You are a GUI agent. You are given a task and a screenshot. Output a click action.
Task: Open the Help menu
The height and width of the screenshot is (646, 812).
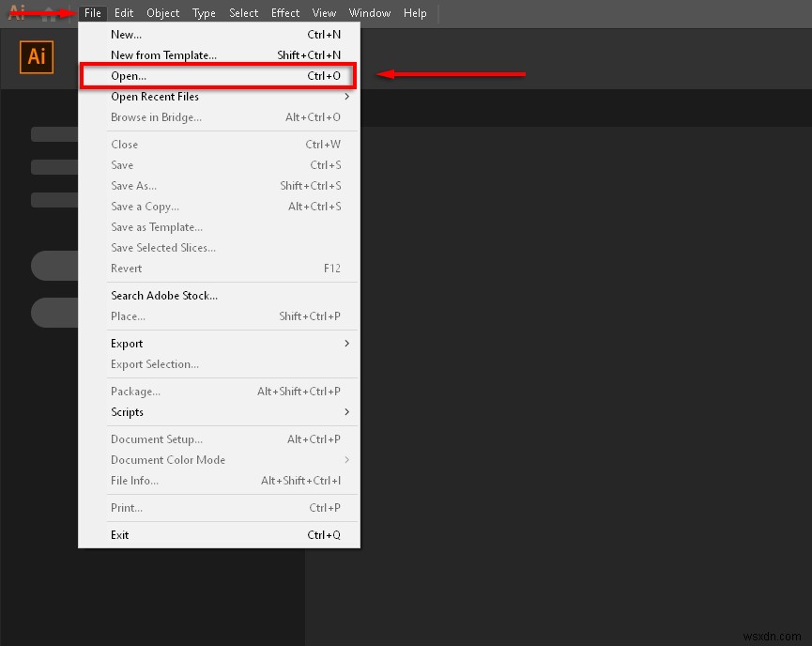tap(415, 12)
